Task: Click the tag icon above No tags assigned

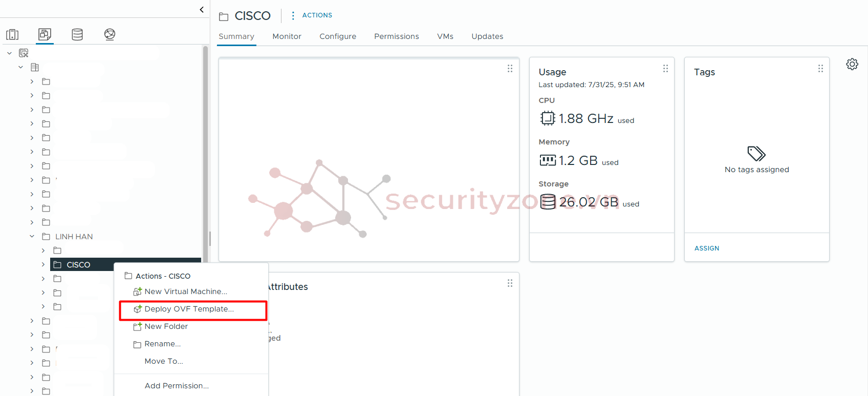Action: click(x=756, y=154)
